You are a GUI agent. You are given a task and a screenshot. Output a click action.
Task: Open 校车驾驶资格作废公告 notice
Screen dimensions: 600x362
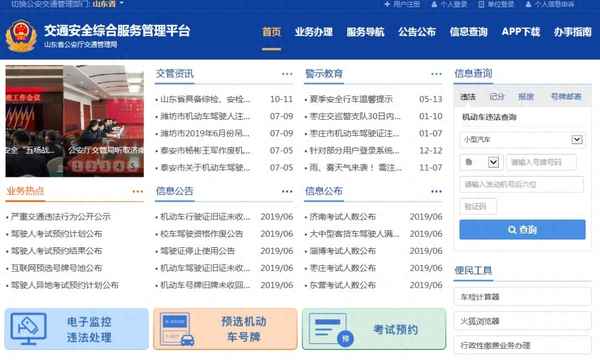point(202,234)
